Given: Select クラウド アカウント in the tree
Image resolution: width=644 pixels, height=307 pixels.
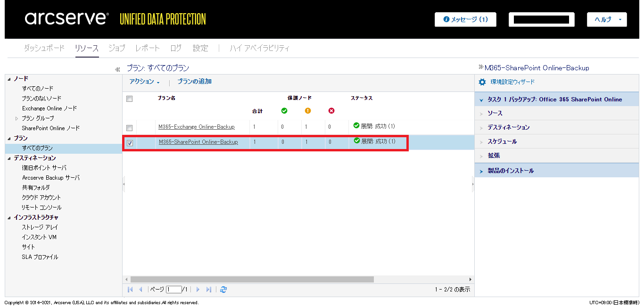Looking at the screenshot, I should tap(41, 198).
